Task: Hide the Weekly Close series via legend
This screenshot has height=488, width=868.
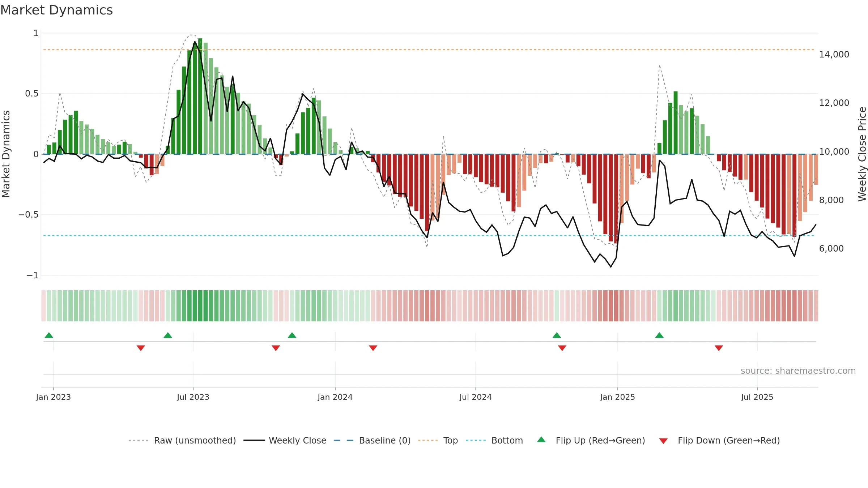Action: 285,440
